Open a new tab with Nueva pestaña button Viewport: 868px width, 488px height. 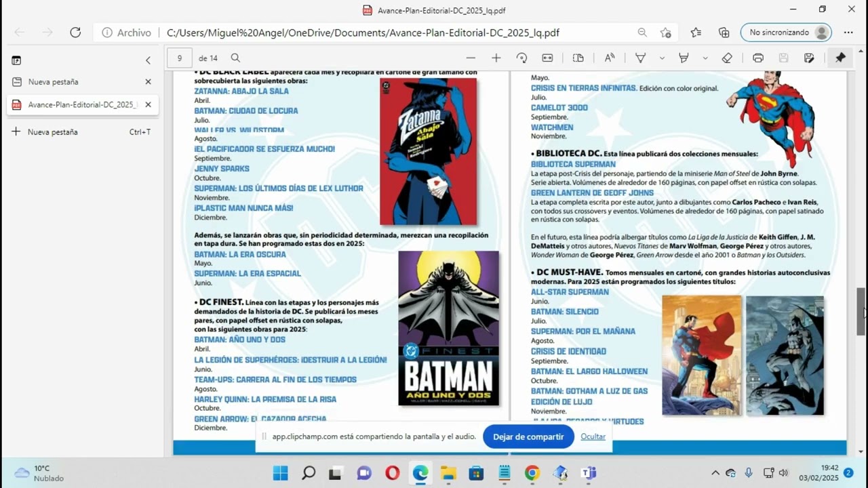(x=81, y=132)
